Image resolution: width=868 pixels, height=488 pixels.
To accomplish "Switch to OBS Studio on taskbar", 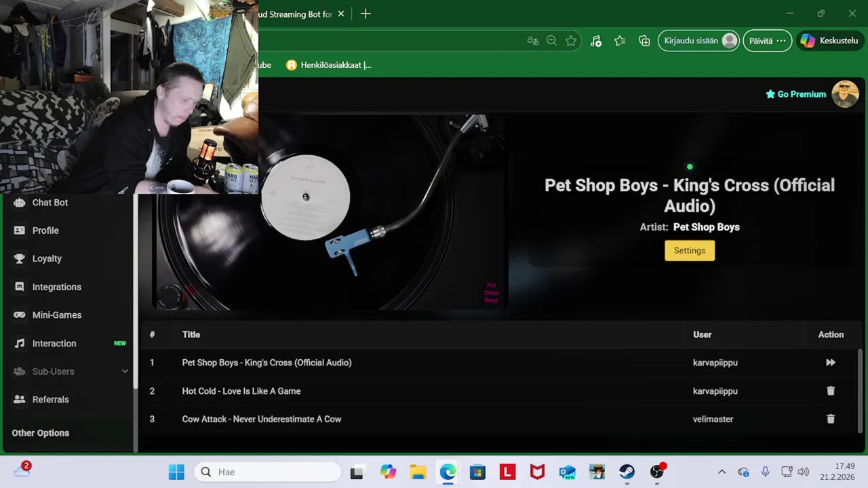I will (656, 472).
